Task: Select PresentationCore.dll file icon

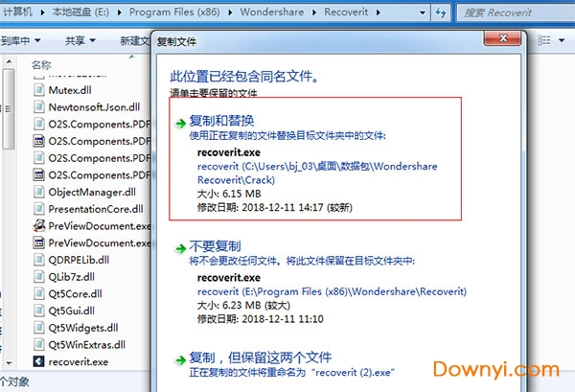Action: point(39,209)
